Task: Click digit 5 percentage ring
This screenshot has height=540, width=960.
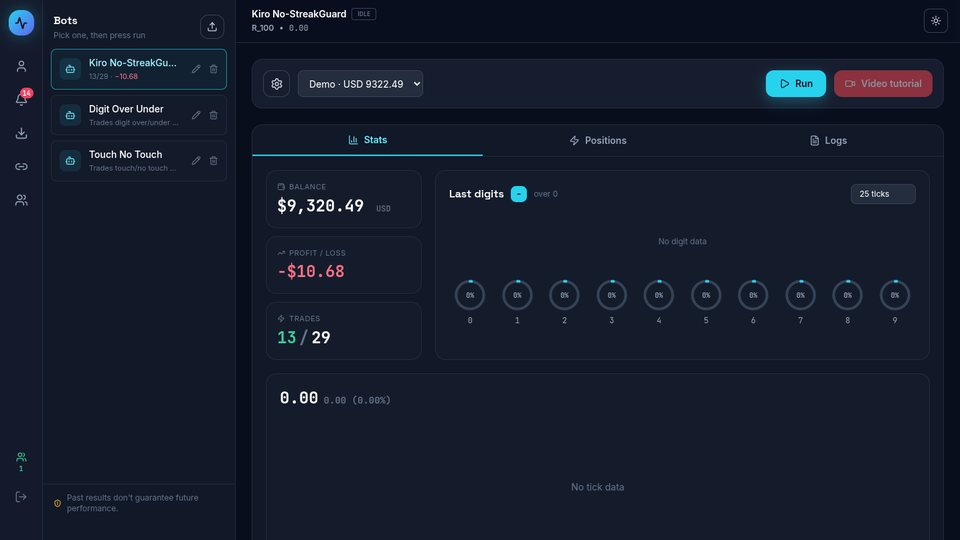Action: pos(706,295)
